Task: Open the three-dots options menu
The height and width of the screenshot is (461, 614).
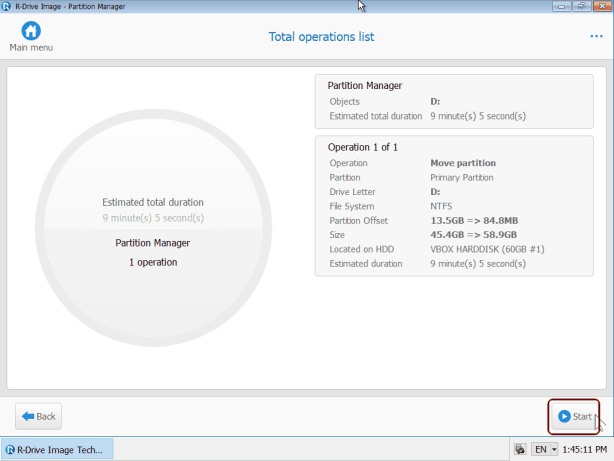Action: [x=596, y=36]
